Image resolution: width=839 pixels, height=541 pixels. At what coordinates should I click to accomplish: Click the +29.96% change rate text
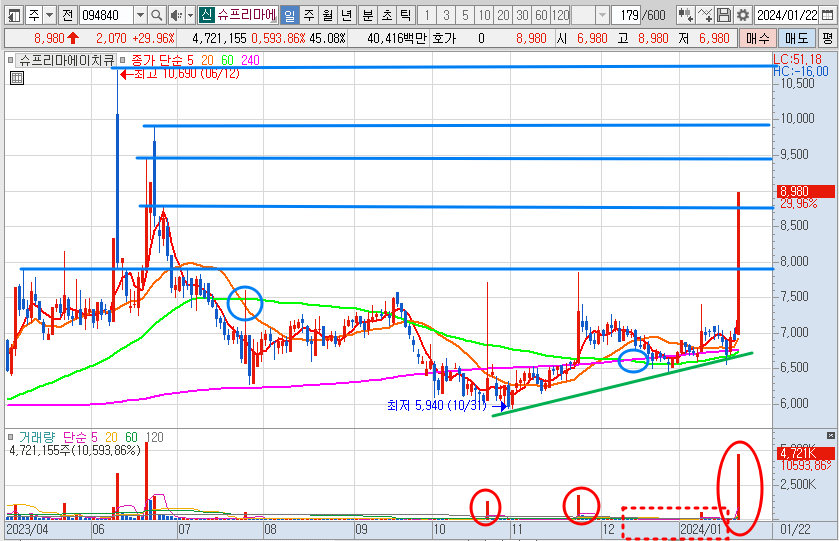pyautogui.click(x=154, y=38)
